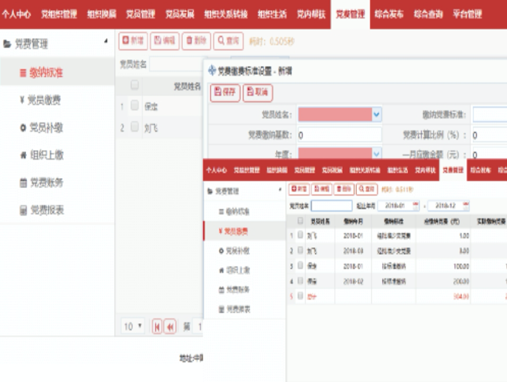The height and width of the screenshot is (382, 507).
Task: Tick checkbox for the 100.00 row in inset table
Action: (x=300, y=265)
